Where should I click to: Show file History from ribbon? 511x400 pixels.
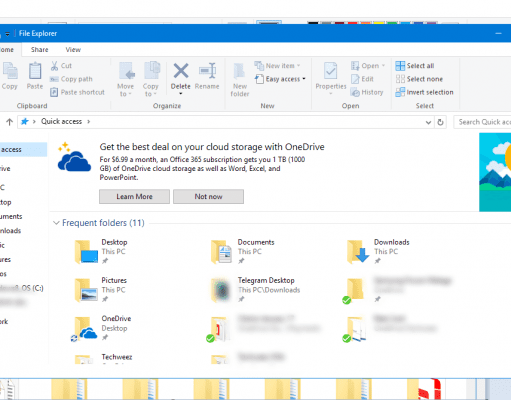(367, 92)
